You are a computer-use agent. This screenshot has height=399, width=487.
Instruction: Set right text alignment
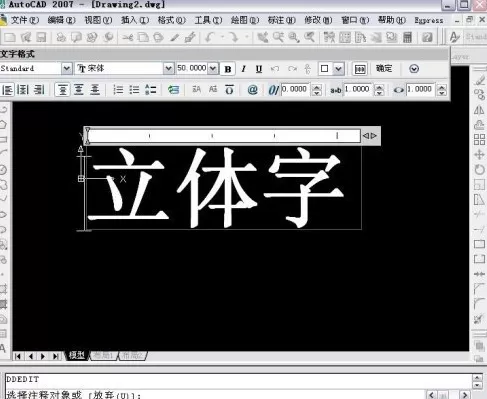(39, 90)
